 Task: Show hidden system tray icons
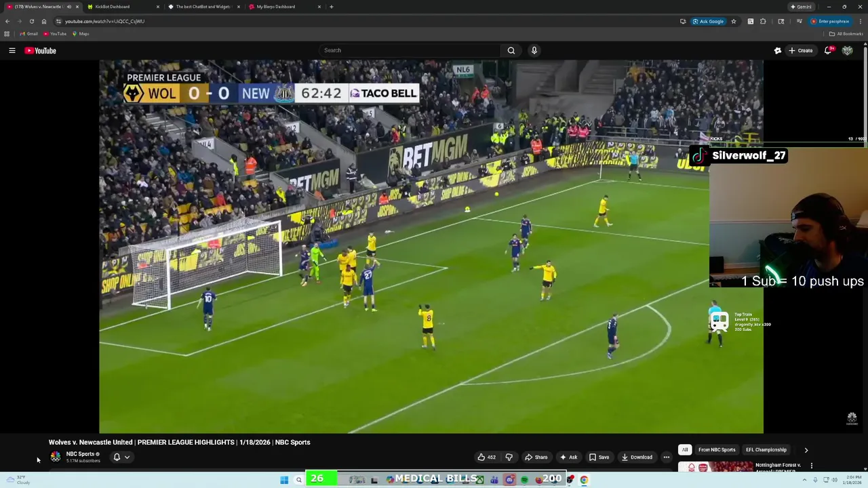coord(805,480)
